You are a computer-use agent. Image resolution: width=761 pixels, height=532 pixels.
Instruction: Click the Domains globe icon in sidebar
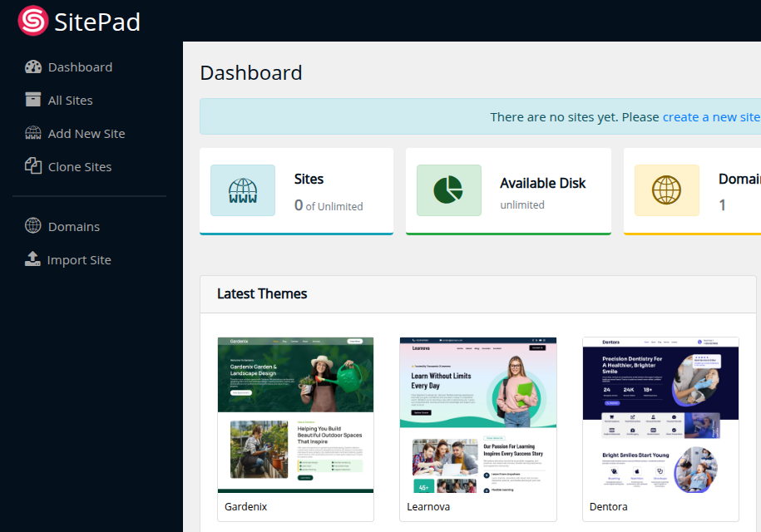(x=33, y=225)
